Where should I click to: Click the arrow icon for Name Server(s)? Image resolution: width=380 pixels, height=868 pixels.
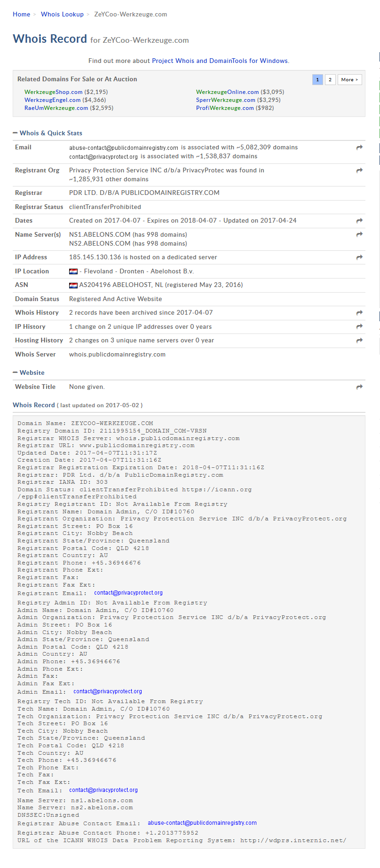359,234
